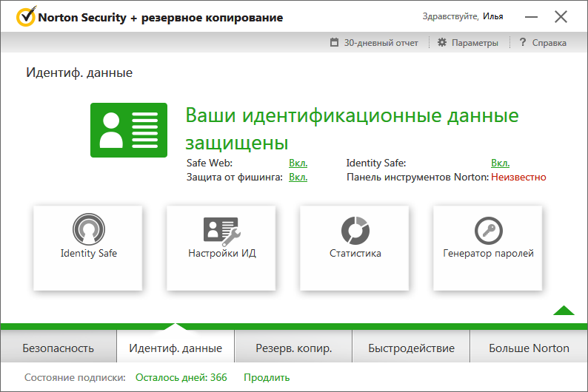This screenshot has height=392, width=588.
Task: Open the Больше Norton tab
Action: click(x=529, y=348)
